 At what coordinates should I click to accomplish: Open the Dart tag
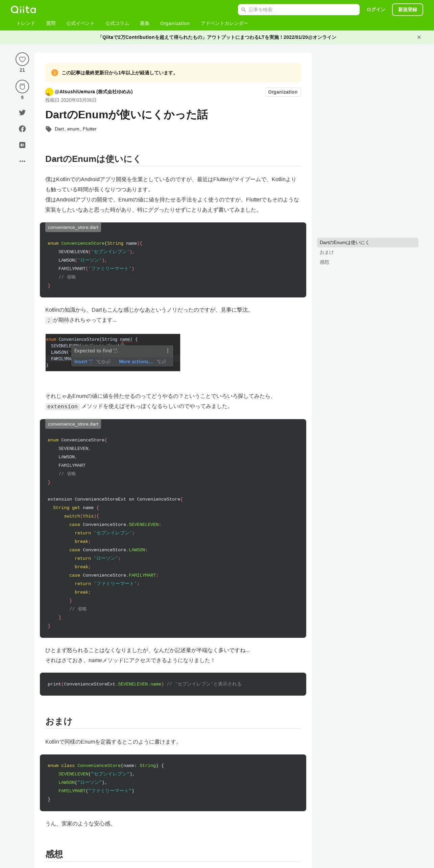point(59,129)
